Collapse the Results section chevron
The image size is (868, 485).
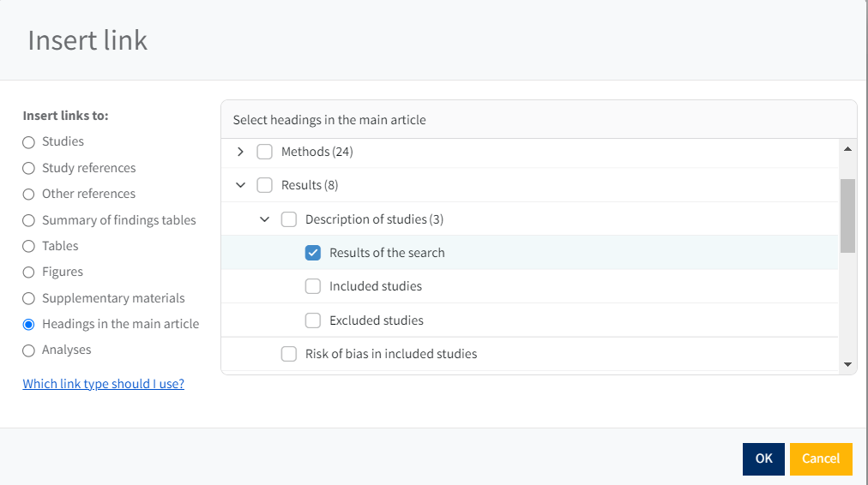tap(240, 185)
